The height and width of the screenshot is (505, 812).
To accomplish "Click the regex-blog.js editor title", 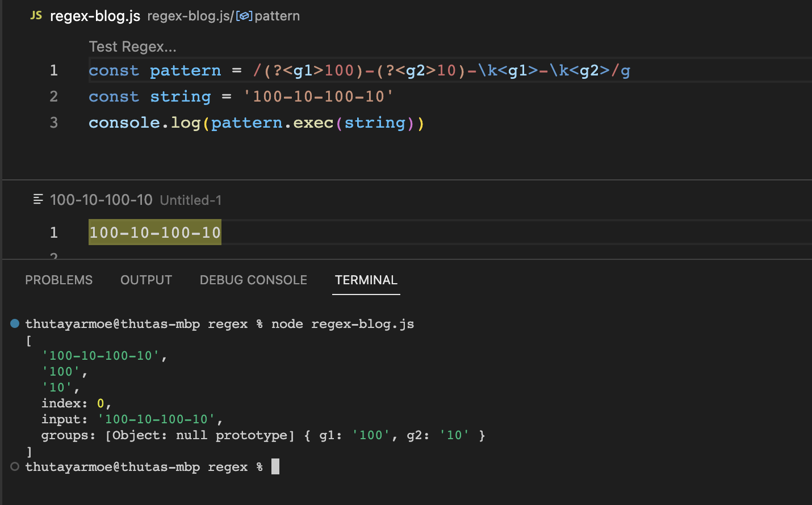I will coord(94,16).
